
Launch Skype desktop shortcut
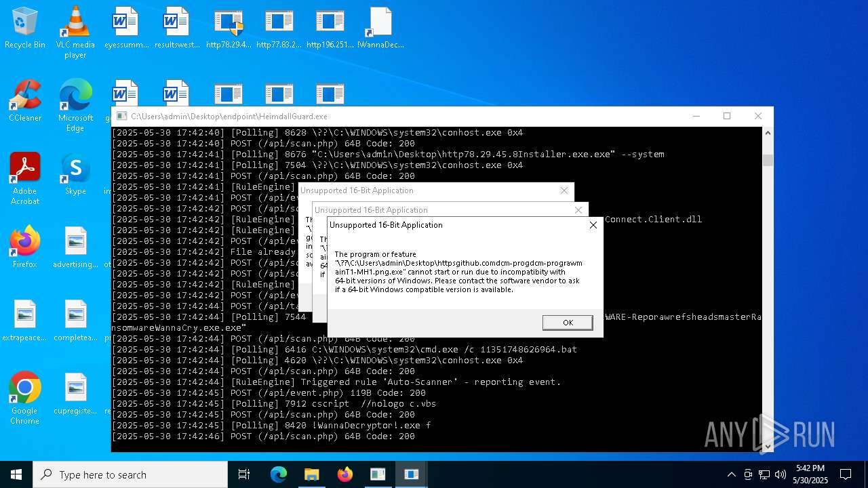click(x=75, y=175)
